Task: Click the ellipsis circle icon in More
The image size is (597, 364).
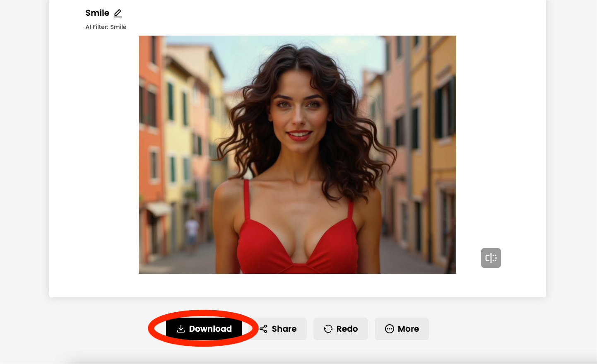Action: pos(390,329)
